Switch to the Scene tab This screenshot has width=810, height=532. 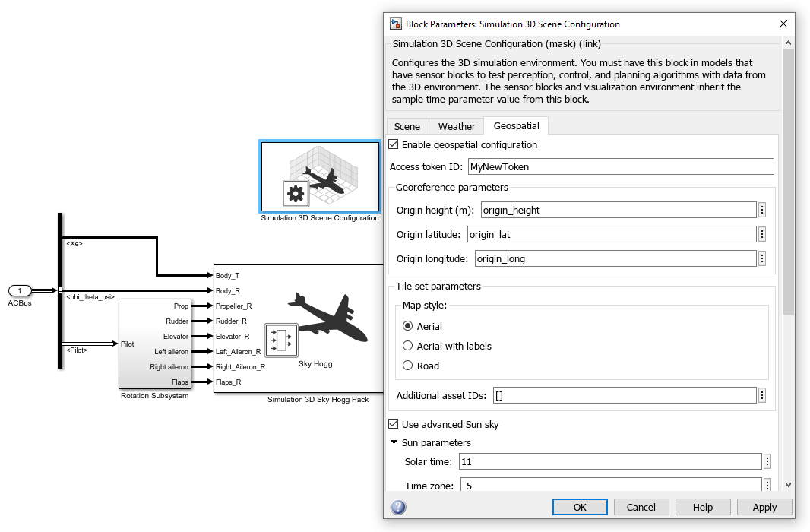[407, 126]
